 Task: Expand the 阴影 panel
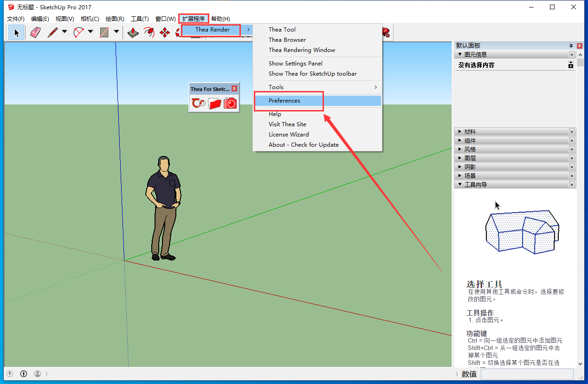point(460,167)
